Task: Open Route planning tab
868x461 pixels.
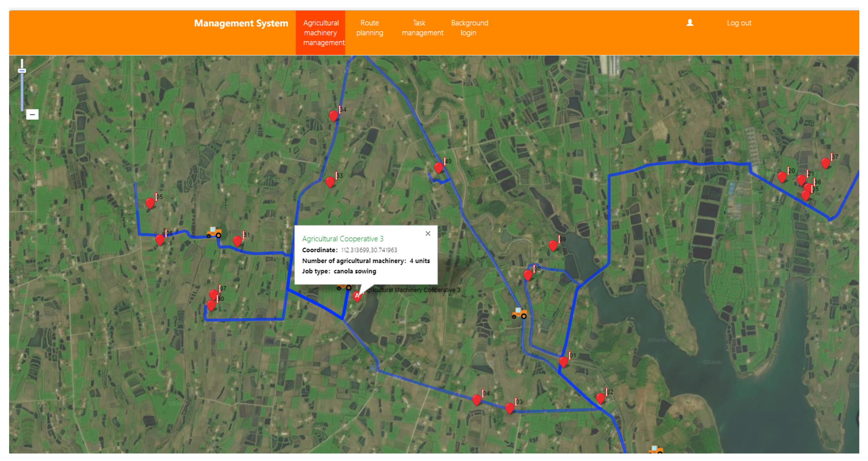Action: 370,28
